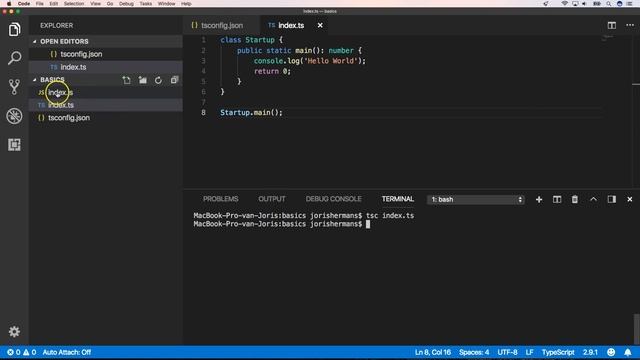The image size is (640, 360).
Task: Click the terminal panel scrollbar
Action: [636, 329]
